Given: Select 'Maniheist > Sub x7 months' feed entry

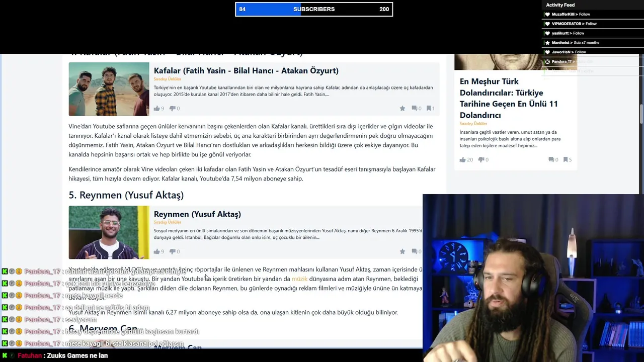Looking at the screenshot, I should click(576, 43).
